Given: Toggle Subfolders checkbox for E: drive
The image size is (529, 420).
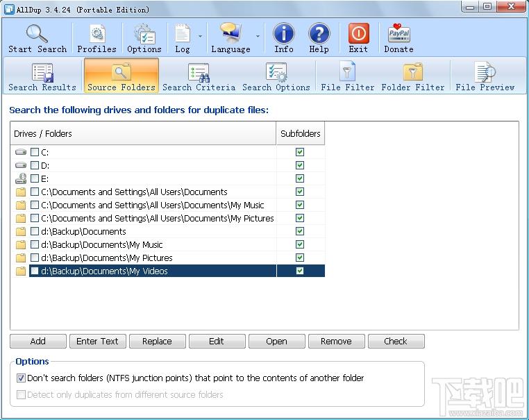Looking at the screenshot, I should pyautogui.click(x=300, y=178).
